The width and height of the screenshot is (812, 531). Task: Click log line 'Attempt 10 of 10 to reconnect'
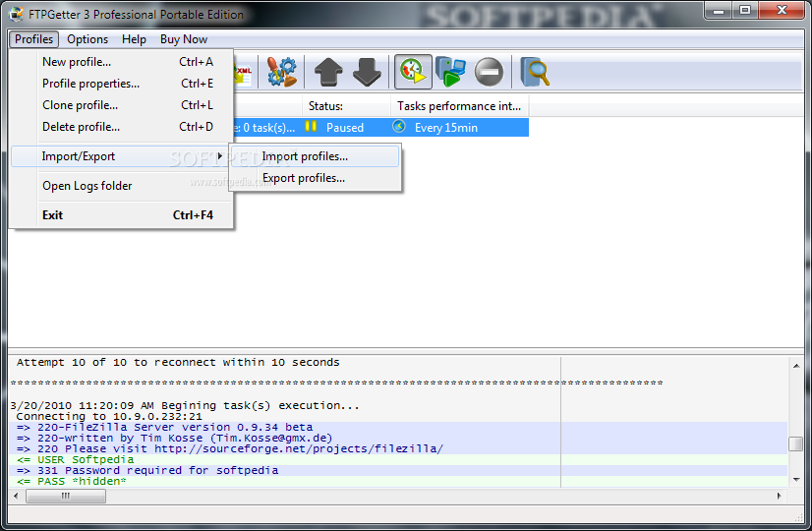click(178, 363)
